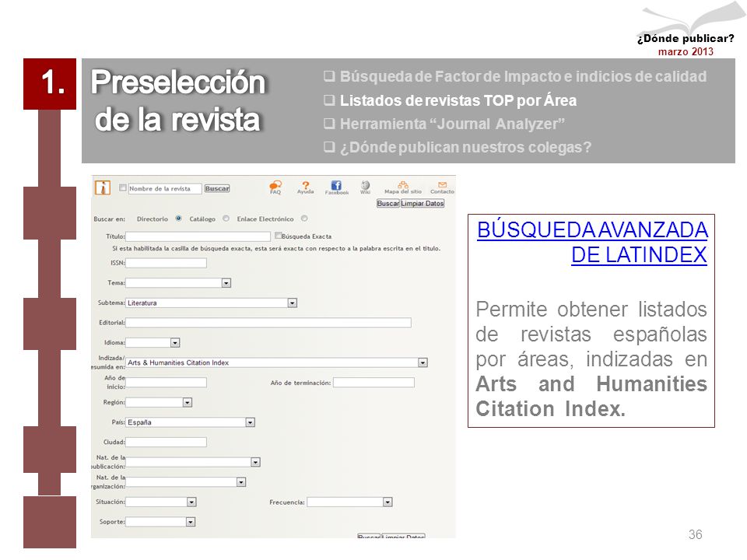Open the Nat. de la organización dropdown
The image size is (747, 560).
pyautogui.click(x=241, y=482)
